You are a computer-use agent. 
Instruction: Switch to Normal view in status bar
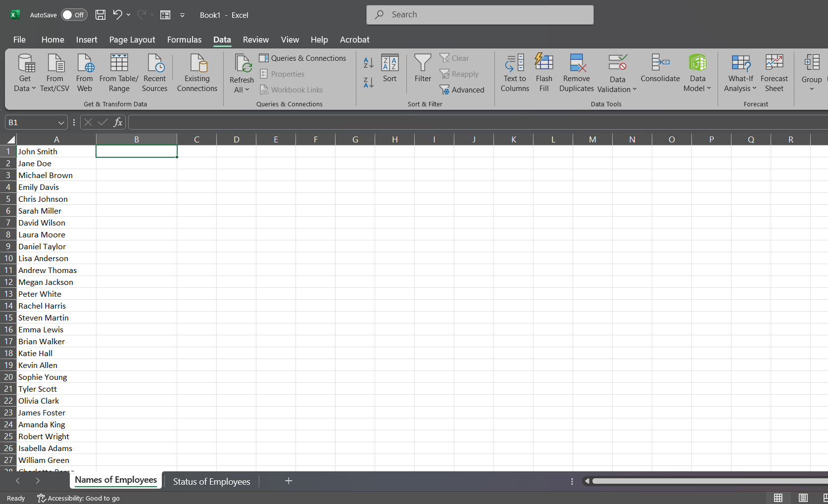[778, 498]
